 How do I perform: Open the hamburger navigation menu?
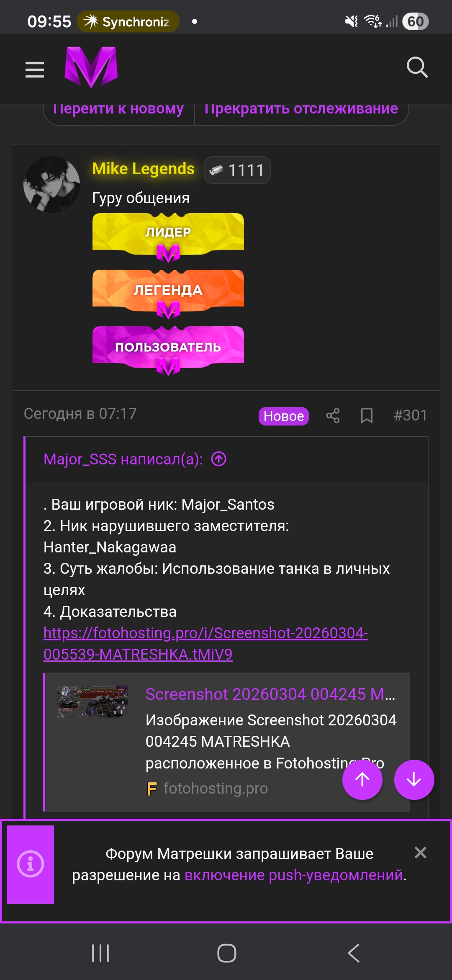click(34, 70)
